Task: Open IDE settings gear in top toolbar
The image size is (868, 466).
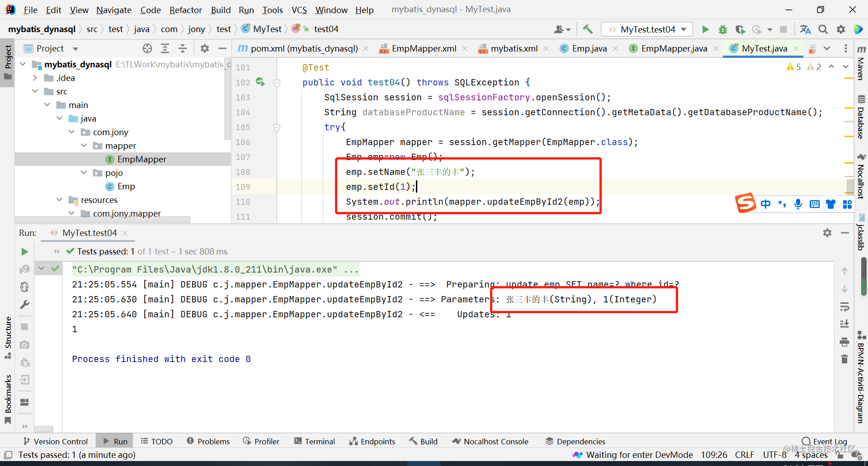Action: 841,29
